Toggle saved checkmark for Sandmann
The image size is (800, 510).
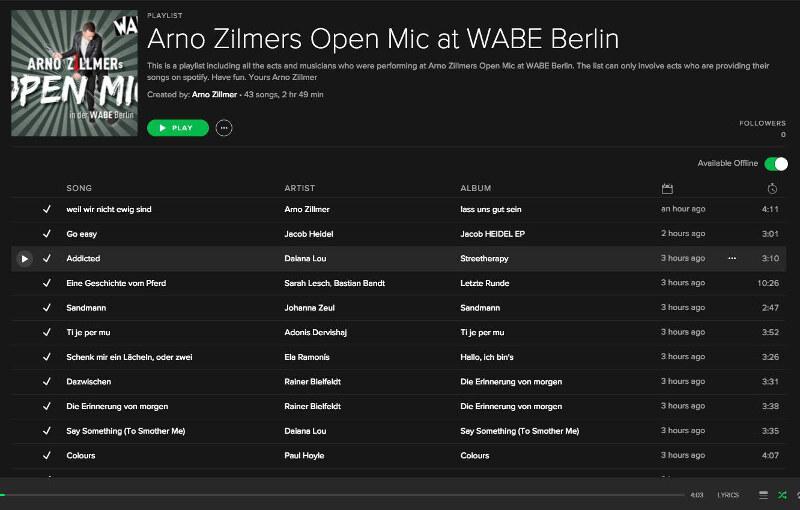point(46,308)
